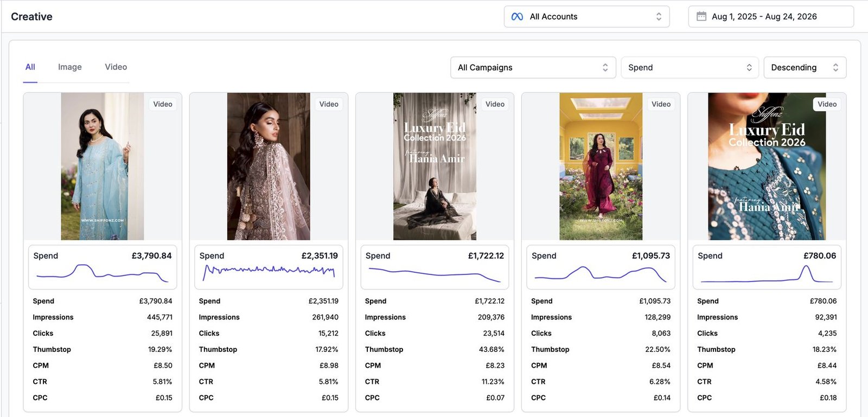Click the Video badge on the £1,095.73 card
868x417 pixels.
[661, 104]
